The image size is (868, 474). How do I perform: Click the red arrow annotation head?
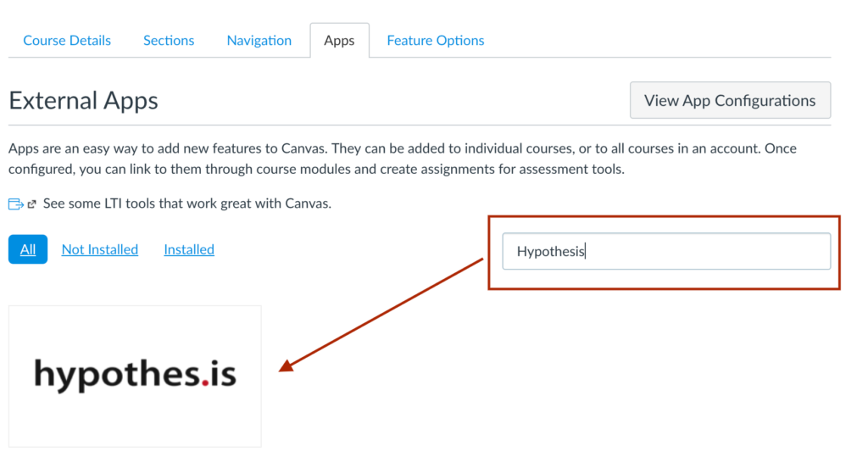(x=287, y=365)
